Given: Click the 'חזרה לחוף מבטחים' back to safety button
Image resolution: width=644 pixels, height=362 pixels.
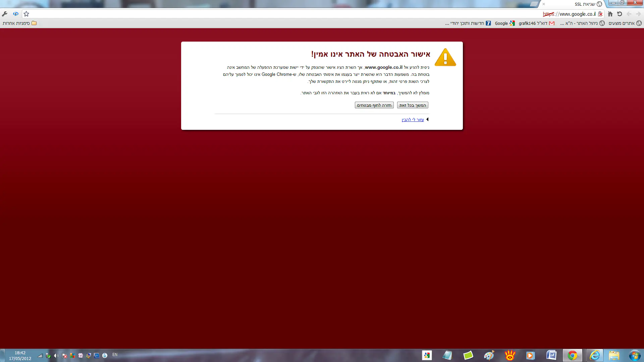Looking at the screenshot, I should click(x=374, y=105).
